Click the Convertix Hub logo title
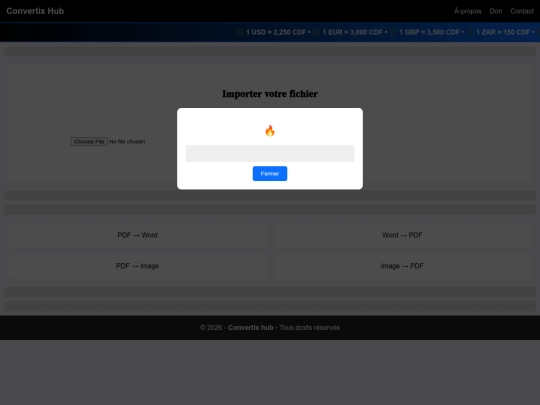 (x=35, y=11)
